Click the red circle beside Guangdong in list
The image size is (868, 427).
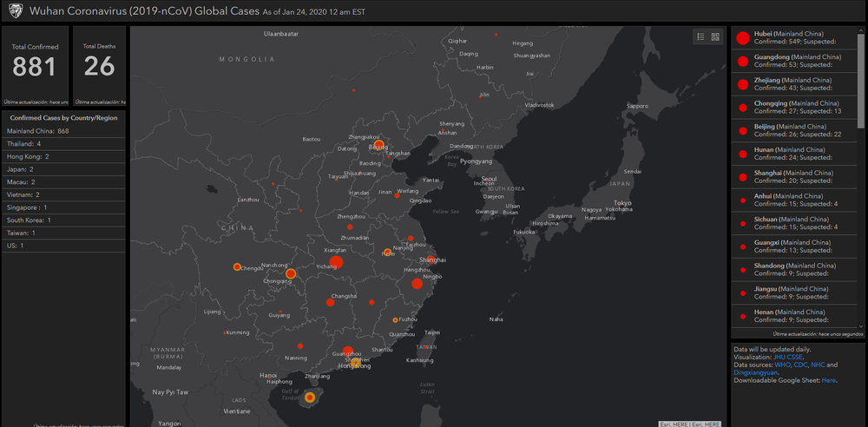coord(742,61)
